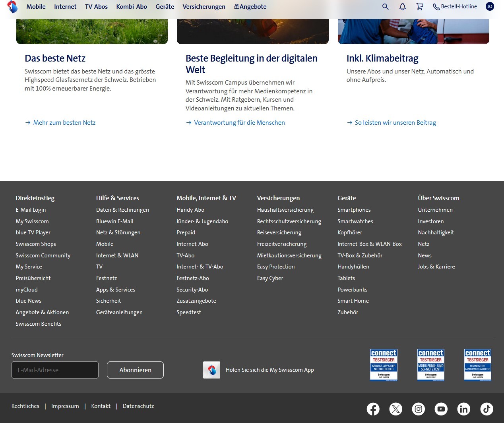The width and height of the screenshot is (504, 423).
Task: Follow the 'Mehr zum besten Netz' link
Action: pos(64,123)
